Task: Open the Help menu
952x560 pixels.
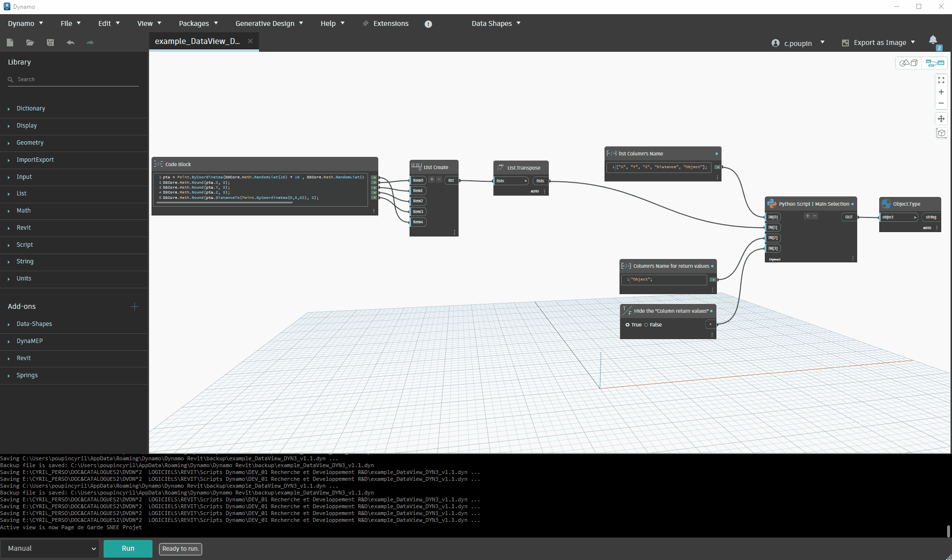Action: click(332, 23)
